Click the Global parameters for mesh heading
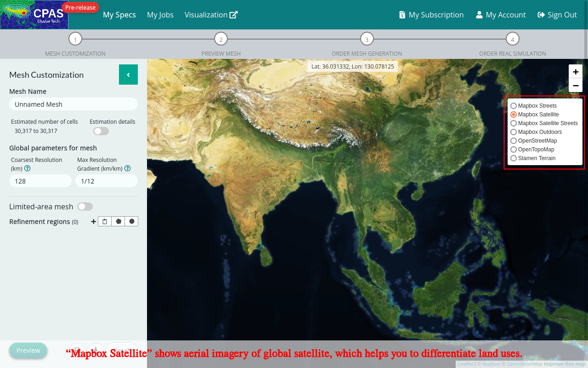 pyautogui.click(x=53, y=148)
